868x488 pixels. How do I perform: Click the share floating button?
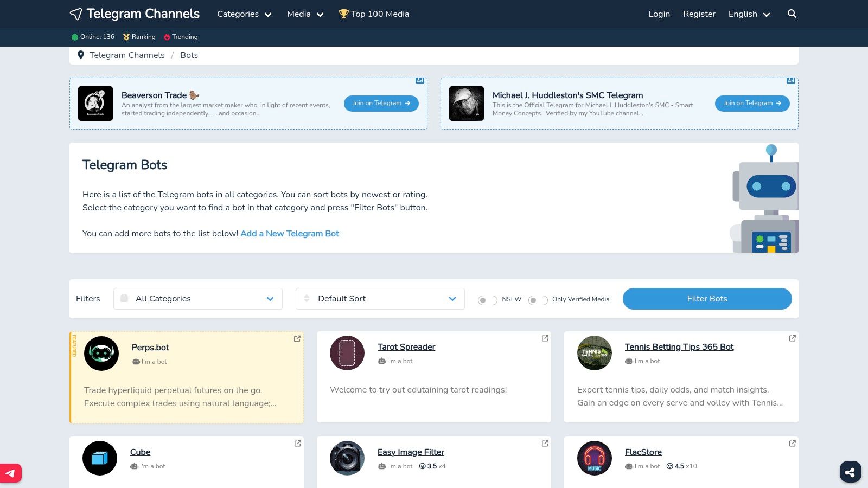point(851,472)
